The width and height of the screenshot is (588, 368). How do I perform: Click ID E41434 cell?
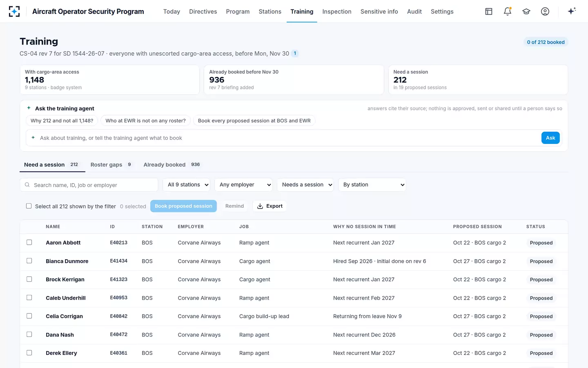(x=119, y=261)
